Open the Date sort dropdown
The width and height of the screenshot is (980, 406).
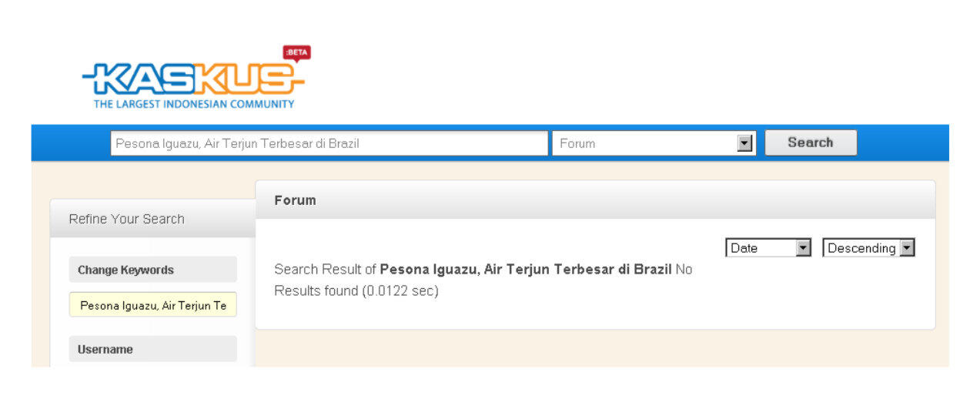[x=768, y=248]
